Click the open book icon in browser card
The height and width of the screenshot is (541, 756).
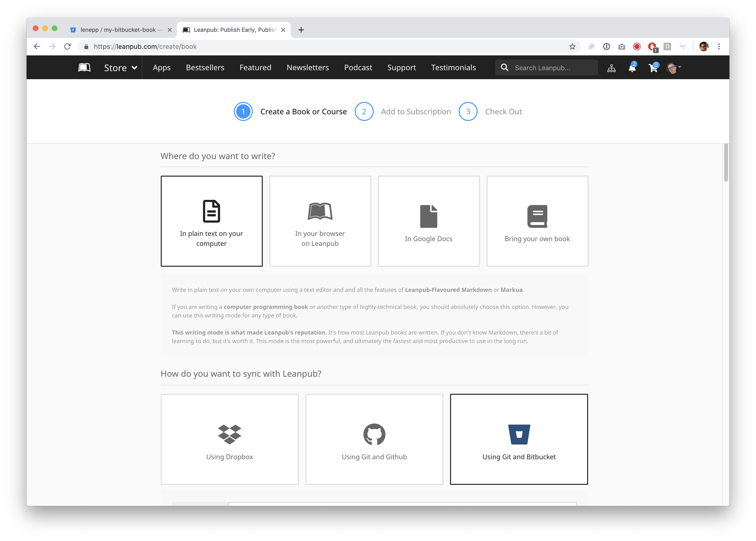pos(320,211)
